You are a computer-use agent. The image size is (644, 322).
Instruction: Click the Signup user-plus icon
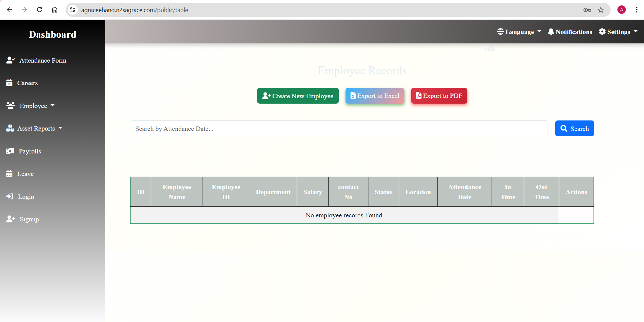coord(10,219)
